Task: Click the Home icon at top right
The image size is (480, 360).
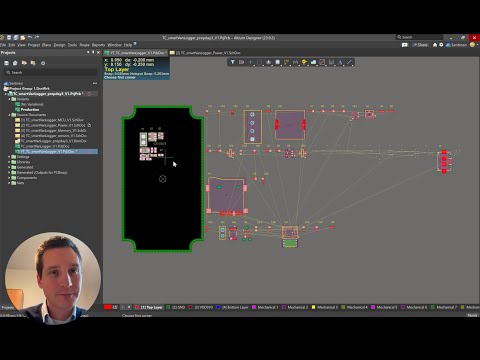Action: coord(435,45)
